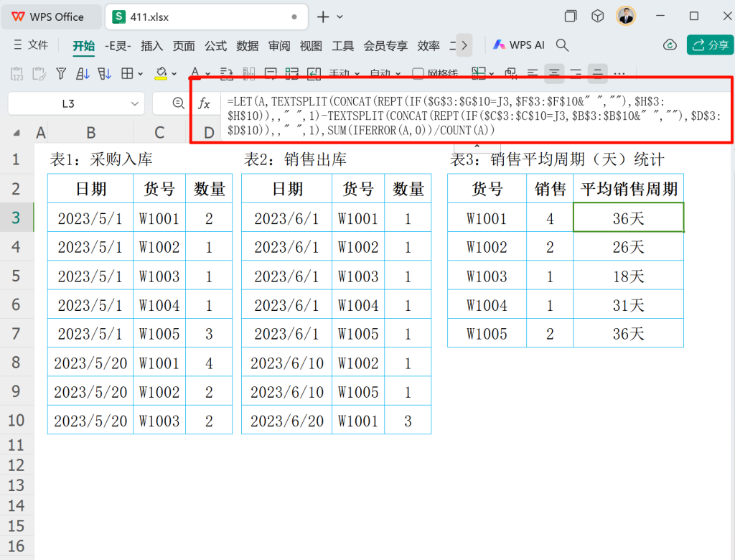Click the 表3 销售平均周期 title
735x560 pixels.
(557, 159)
